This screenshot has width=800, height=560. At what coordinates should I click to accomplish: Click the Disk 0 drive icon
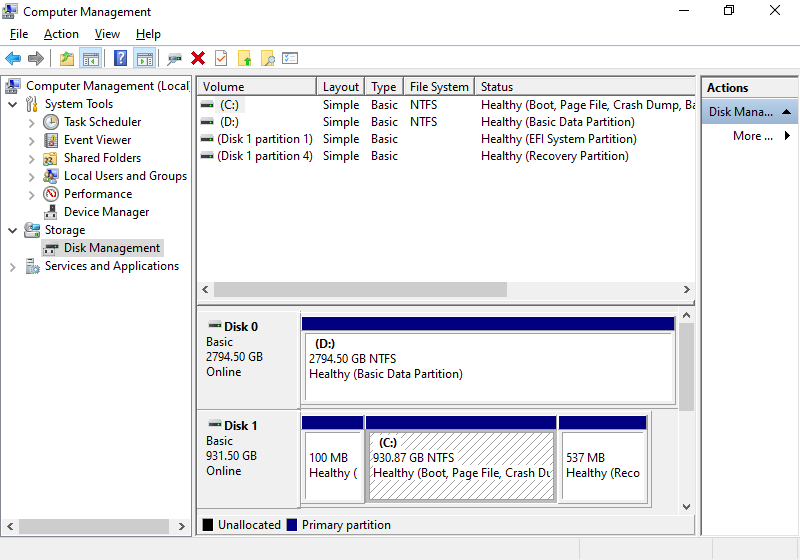[x=214, y=325]
